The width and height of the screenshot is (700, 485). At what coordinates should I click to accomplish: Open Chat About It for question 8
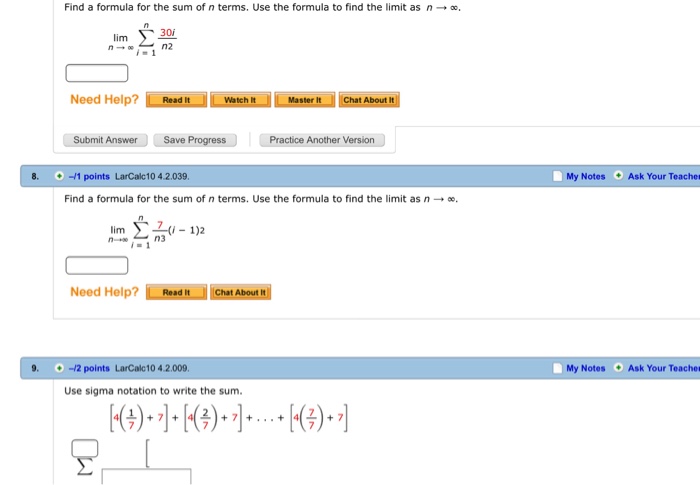click(241, 292)
